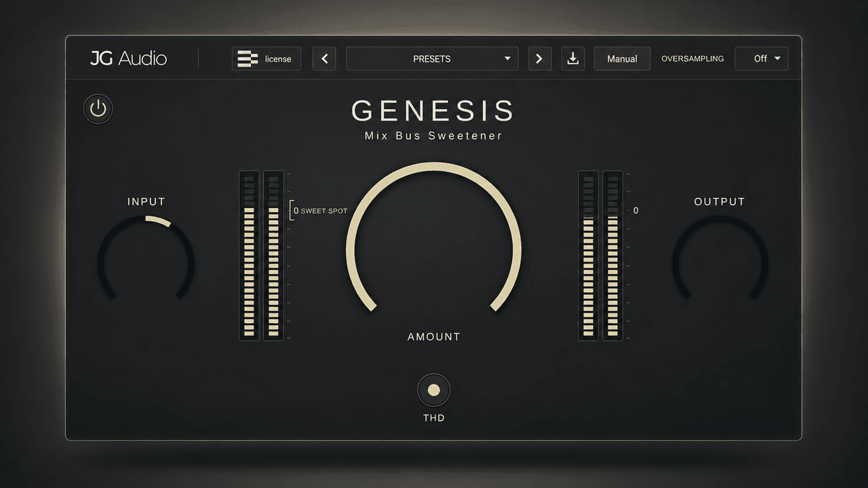
Task: Click the JG Audio logo
Action: point(129,58)
